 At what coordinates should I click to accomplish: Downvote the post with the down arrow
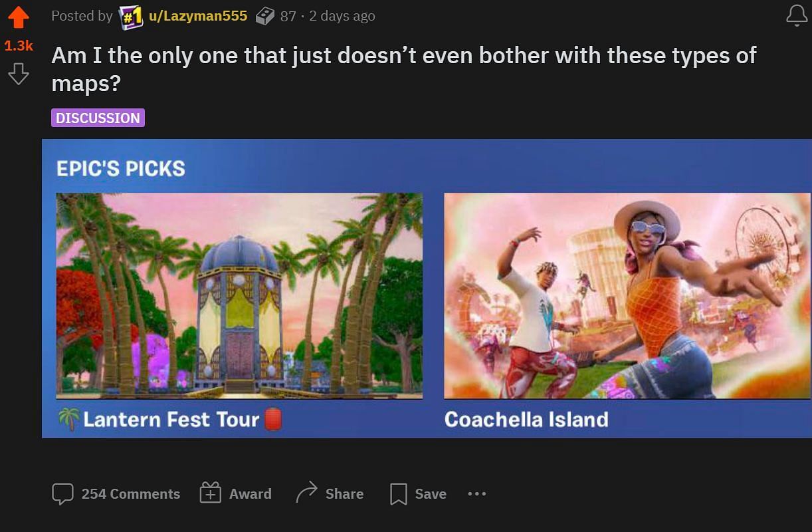point(18,73)
